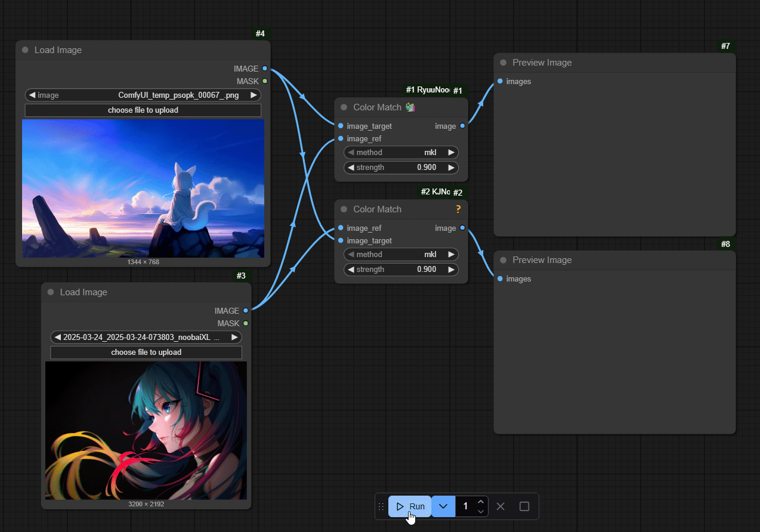
Task: Click the anime girl portrait thumbnail
Action: coord(146,431)
